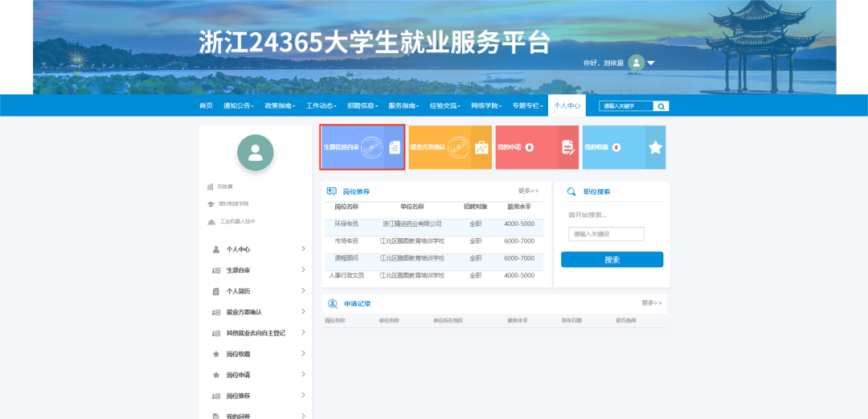Select the 个人中心 tab in the navigation bar
This screenshot has height=419, width=868.
tap(567, 105)
